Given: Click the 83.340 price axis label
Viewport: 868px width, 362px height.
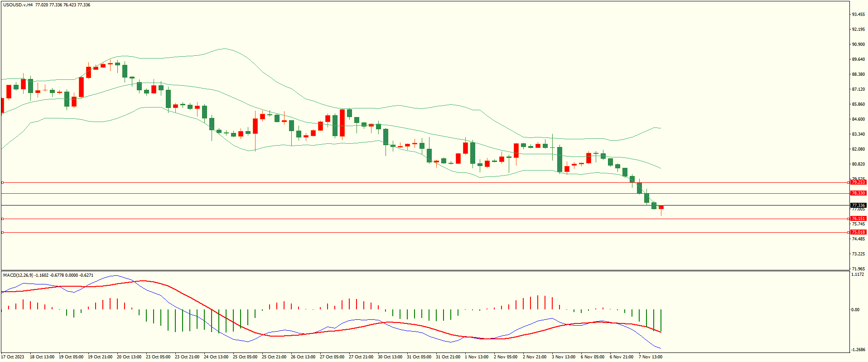Looking at the screenshot, I should [858, 134].
